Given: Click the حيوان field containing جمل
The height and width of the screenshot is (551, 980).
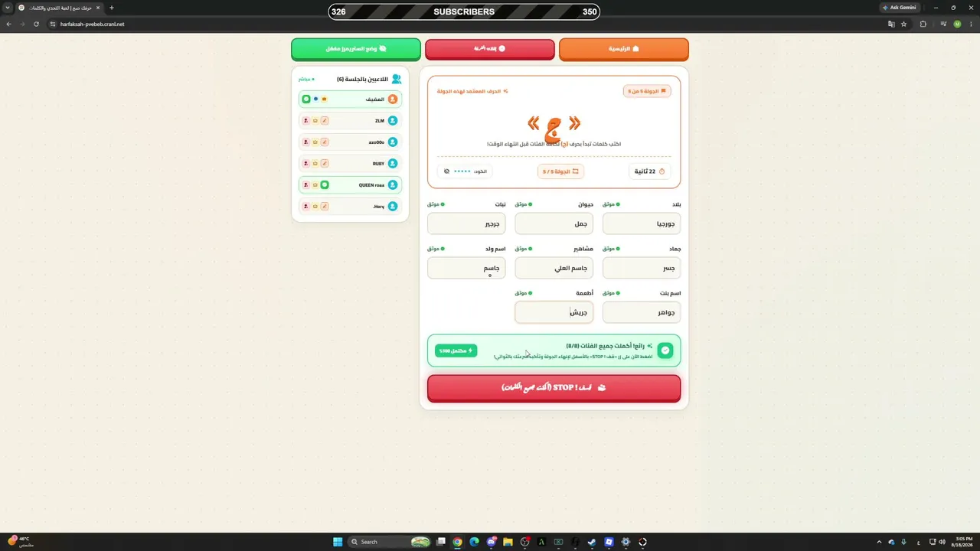Looking at the screenshot, I should [x=554, y=223].
